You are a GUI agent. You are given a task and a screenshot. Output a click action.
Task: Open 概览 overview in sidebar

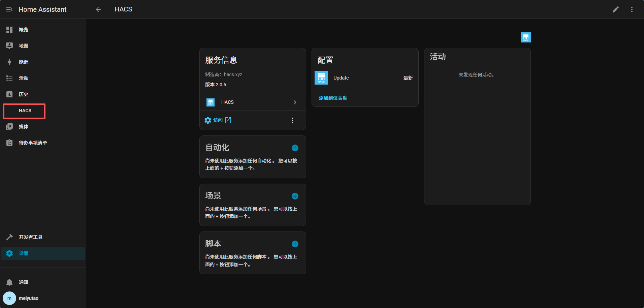pos(24,30)
